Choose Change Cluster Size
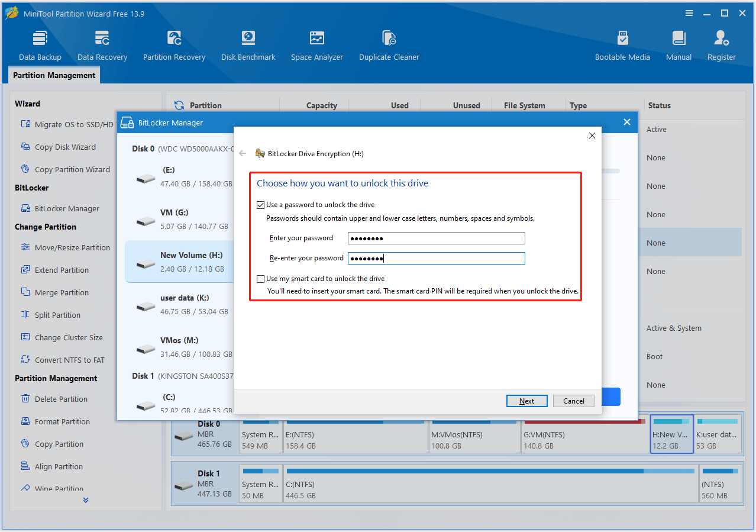Viewport: 756px width, 532px height. pos(62,337)
